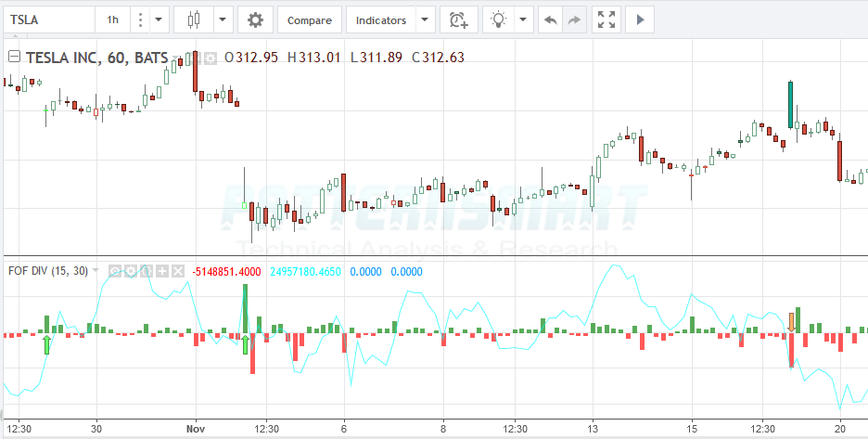
Task: Open the three-dot interval options menu
Action: 140,20
